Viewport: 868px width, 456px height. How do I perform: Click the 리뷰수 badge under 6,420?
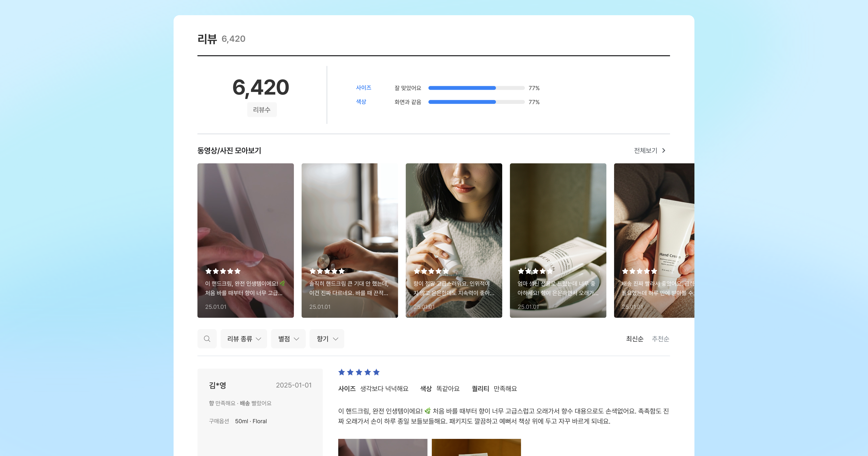click(x=262, y=110)
